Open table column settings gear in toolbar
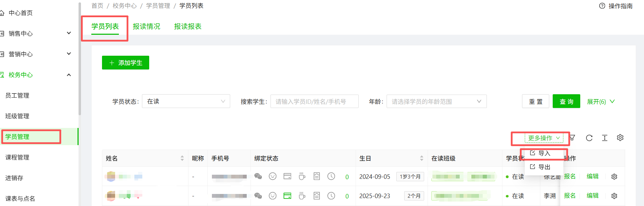Image resolution: width=644 pixels, height=206 pixels. [x=620, y=138]
